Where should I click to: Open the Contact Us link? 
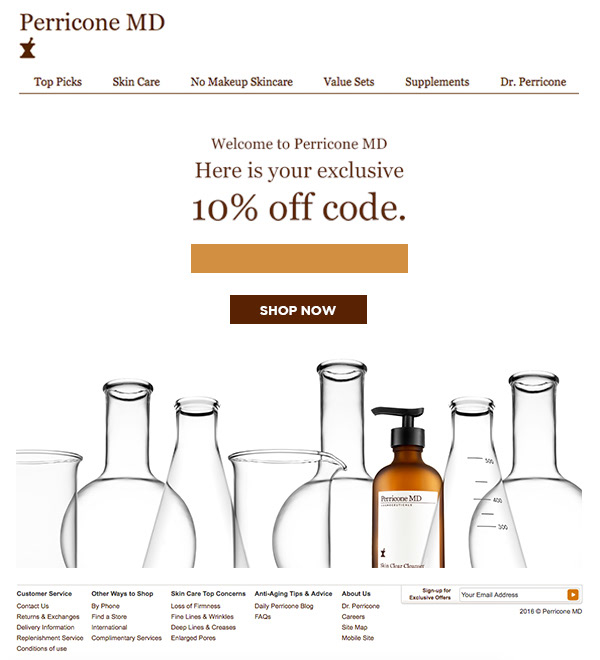pyautogui.click(x=33, y=606)
